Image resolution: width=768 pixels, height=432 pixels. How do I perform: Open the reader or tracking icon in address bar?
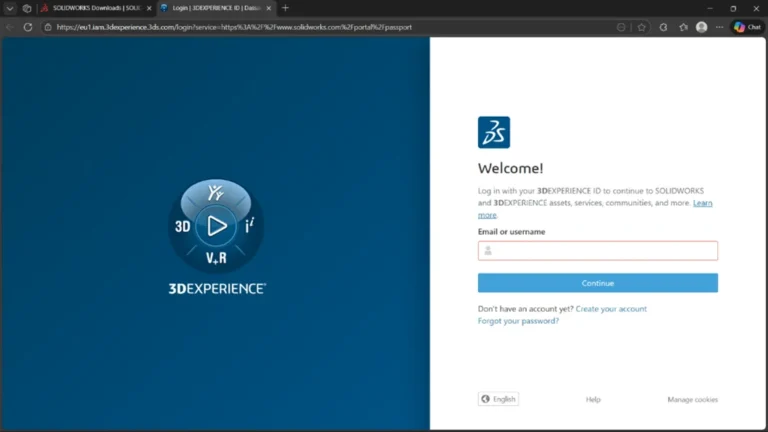(x=621, y=27)
